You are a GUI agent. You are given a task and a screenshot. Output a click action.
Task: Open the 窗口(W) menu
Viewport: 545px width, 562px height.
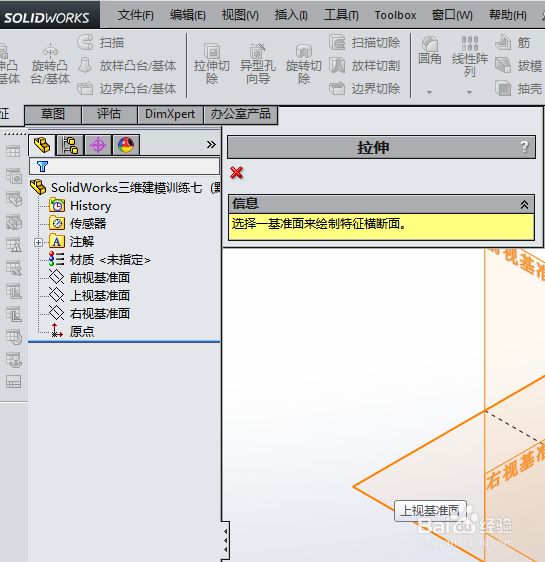(452, 15)
